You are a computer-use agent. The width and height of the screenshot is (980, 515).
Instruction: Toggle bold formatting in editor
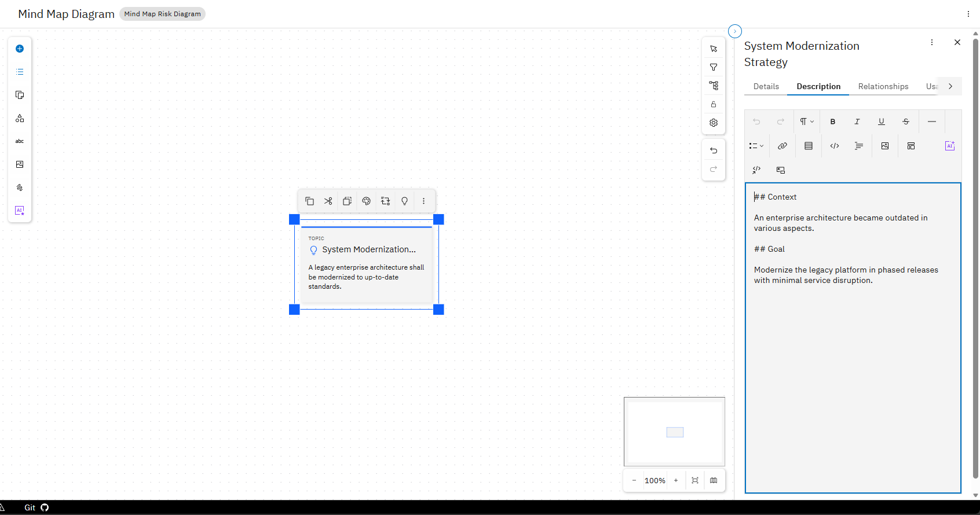[833, 122]
